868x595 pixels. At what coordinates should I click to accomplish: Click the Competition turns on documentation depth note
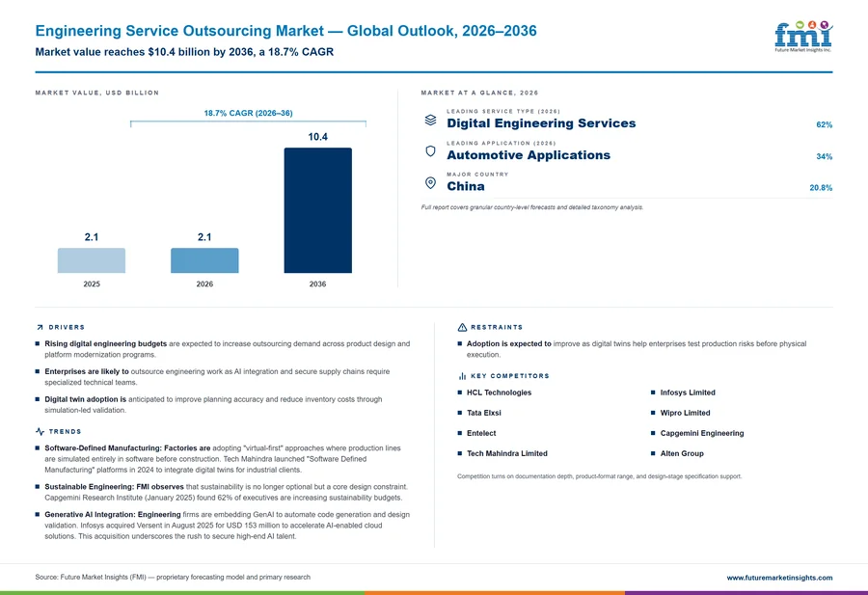point(600,476)
